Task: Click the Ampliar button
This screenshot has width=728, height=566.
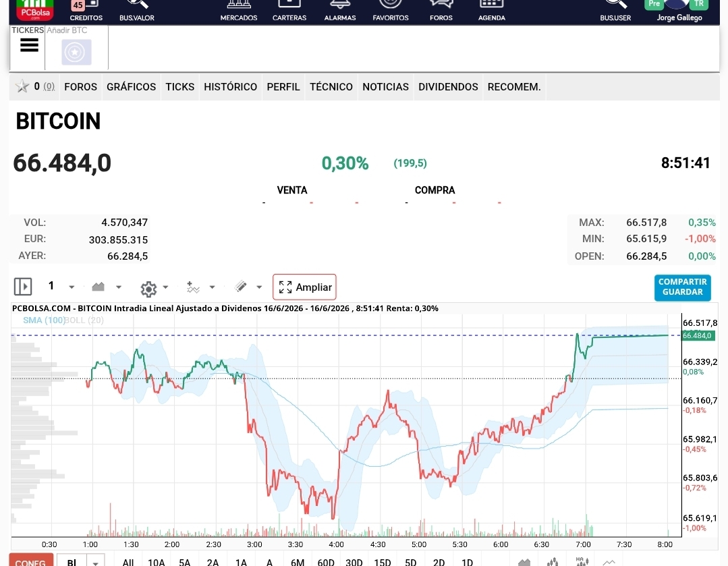Action: pyautogui.click(x=304, y=287)
